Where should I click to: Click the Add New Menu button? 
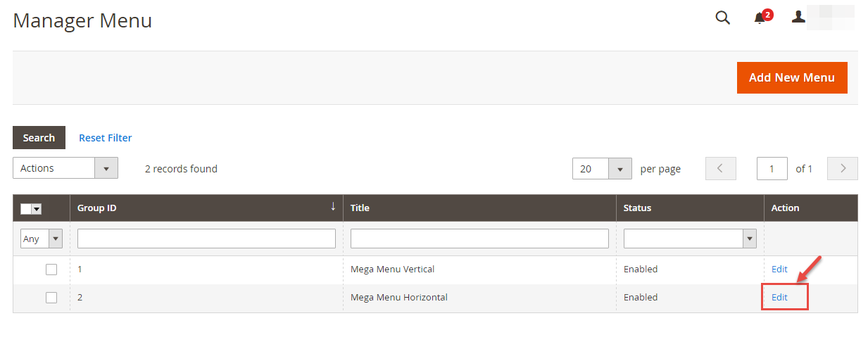[792, 77]
